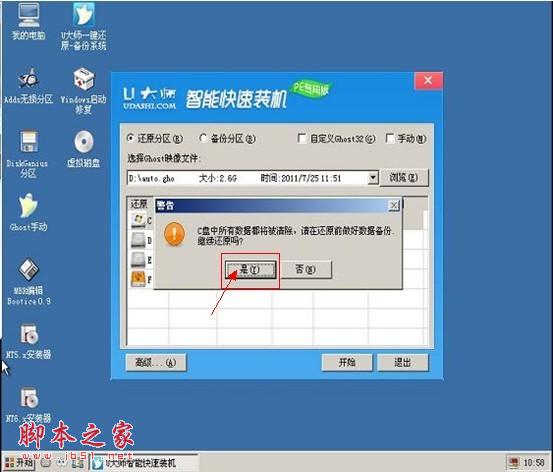Open MBR编辑 Bootice0.9 desktop icon
The image size is (553, 472).
click(29, 281)
